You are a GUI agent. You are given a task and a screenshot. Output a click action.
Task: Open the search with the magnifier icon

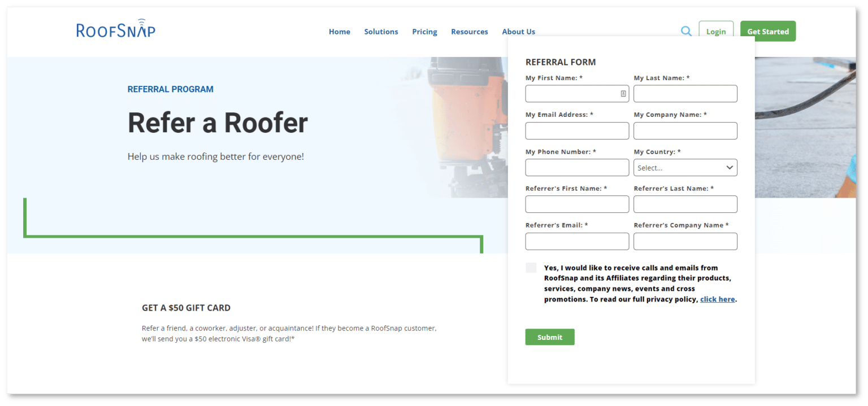click(x=686, y=31)
